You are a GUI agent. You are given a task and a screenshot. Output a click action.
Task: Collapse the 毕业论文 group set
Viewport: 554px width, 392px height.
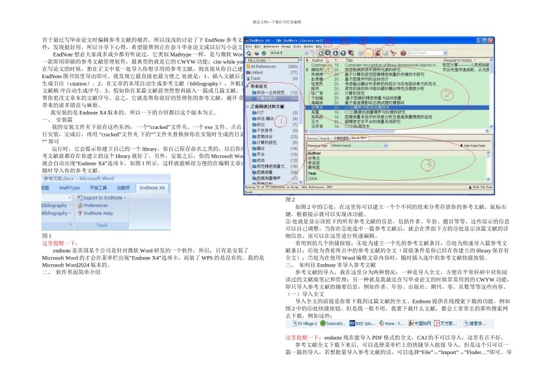(247, 86)
